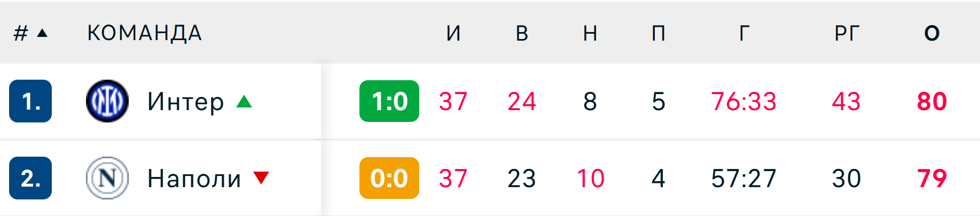Click the green up arrow beside Интер
This screenshot has width=980, height=216.
pyautogui.click(x=244, y=101)
